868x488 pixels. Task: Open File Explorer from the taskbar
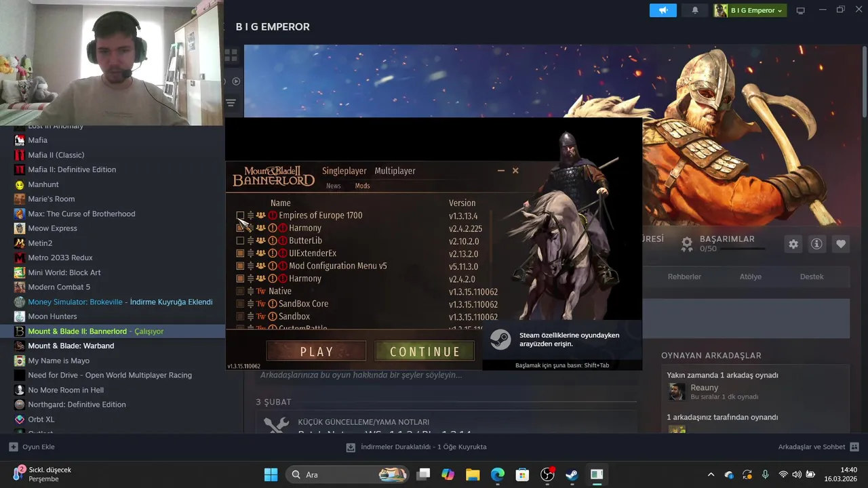click(x=473, y=474)
